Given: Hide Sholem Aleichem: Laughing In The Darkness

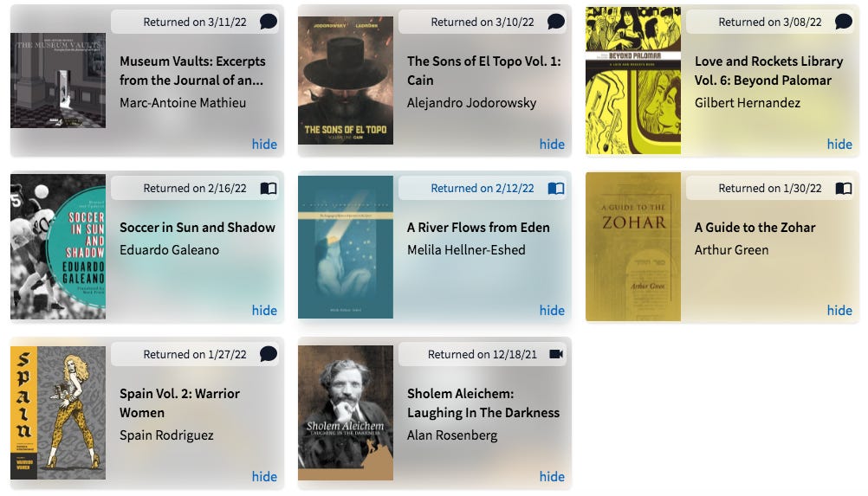Looking at the screenshot, I should [x=552, y=477].
